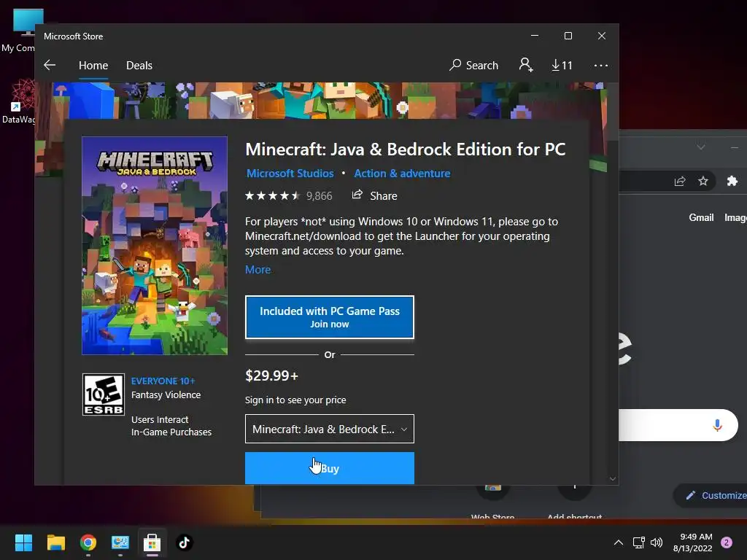This screenshot has height=560, width=747.
Task: Open the Windows Start menu
Action: pos(23,542)
